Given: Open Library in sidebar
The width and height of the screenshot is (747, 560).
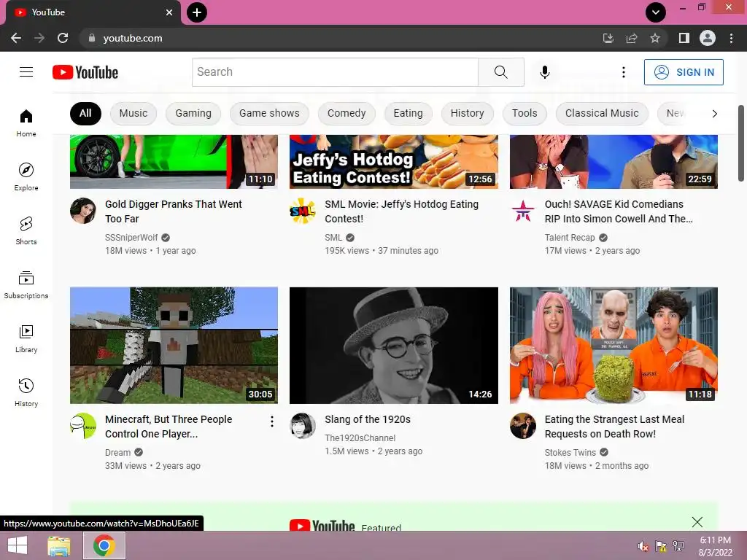Looking at the screenshot, I should point(26,338).
